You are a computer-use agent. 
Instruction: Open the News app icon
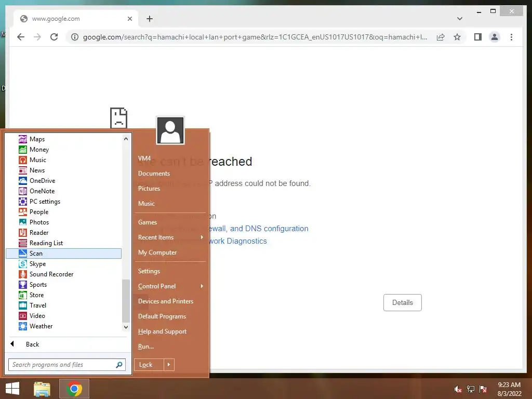tap(23, 170)
